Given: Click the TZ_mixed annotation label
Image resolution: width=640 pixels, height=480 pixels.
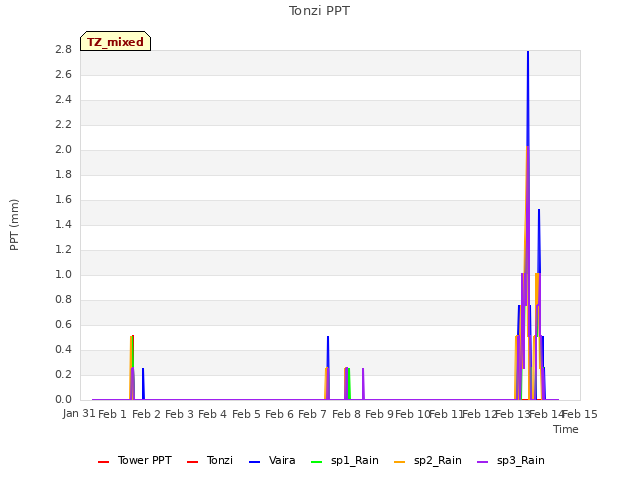Looking at the screenshot, I should [116, 41].
